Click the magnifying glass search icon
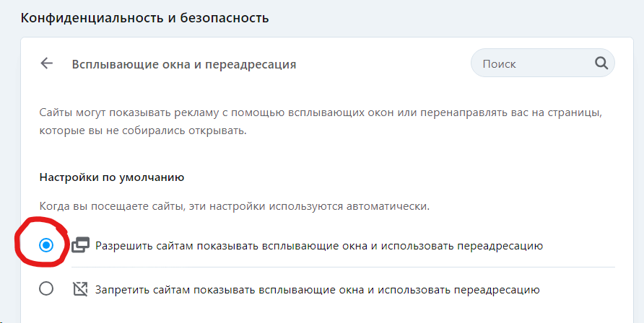The height and width of the screenshot is (323, 644). point(601,63)
